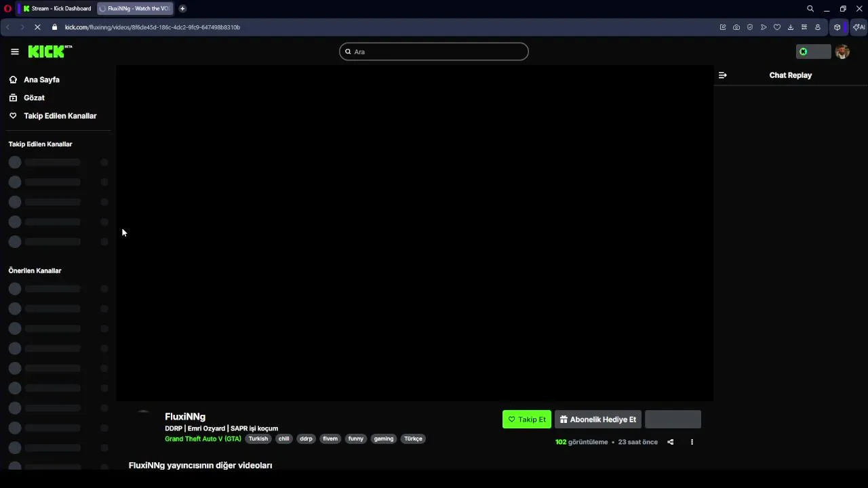Click the 23 saat önce timestamp
Viewport: 868px width, 488px height.
(x=638, y=442)
